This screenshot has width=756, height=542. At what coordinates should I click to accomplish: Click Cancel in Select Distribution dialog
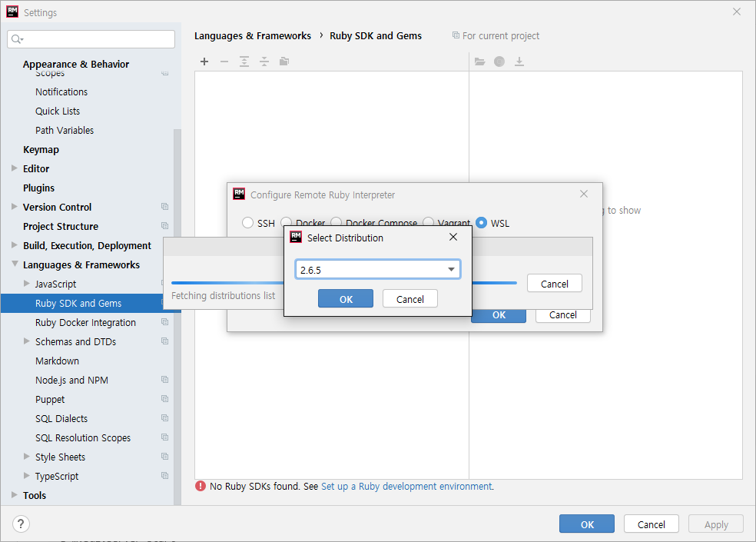pyautogui.click(x=409, y=299)
